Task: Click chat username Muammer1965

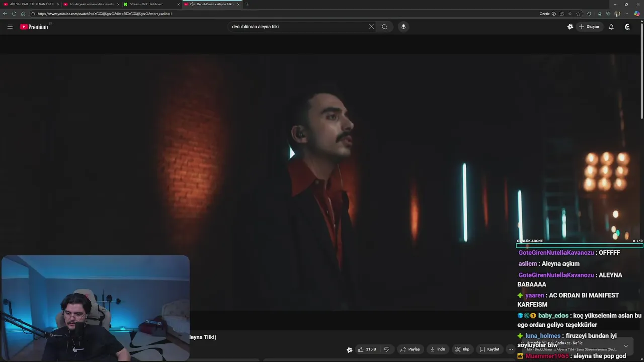Action: pos(547,356)
